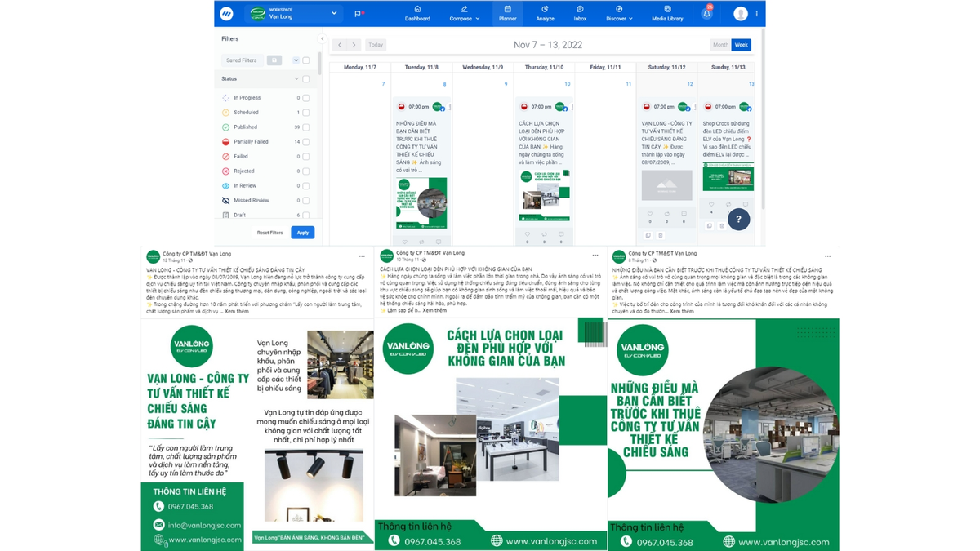
Task: Check the Rejected status filter
Action: [306, 171]
